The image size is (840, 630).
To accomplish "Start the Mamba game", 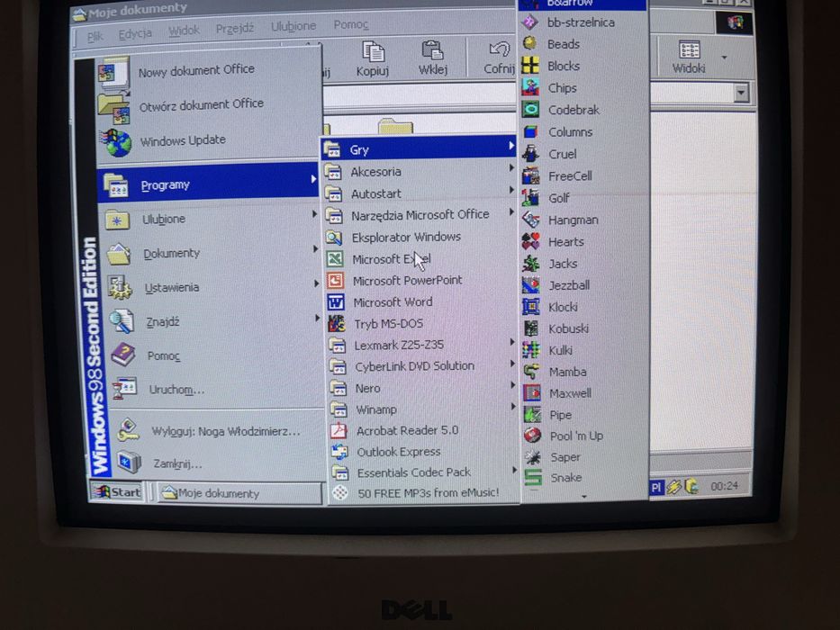I will coord(583,372).
